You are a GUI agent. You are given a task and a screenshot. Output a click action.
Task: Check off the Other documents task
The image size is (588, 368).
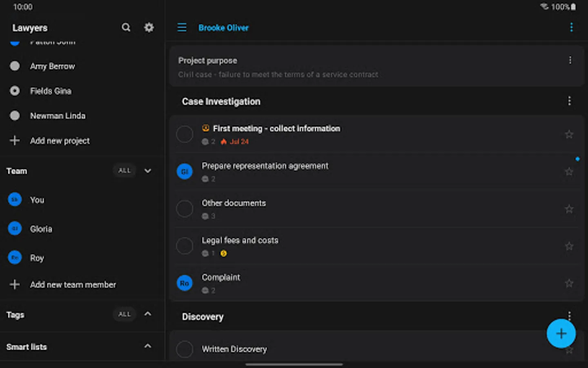point(185,209)
